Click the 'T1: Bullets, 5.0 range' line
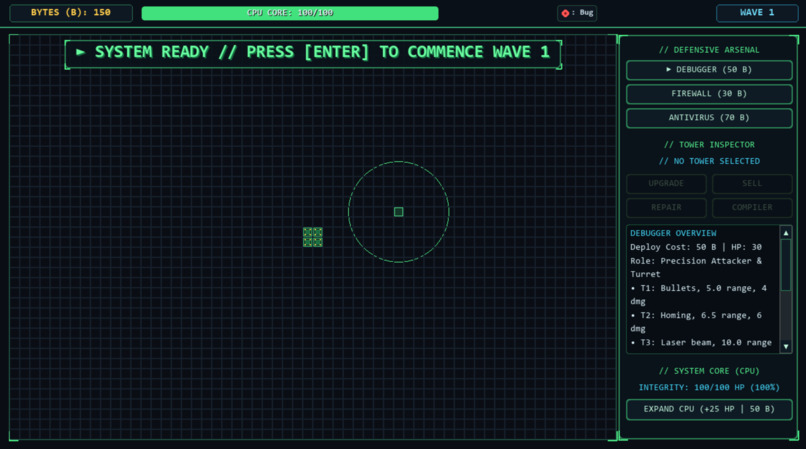The height and width of the screenshot is (449, 806). pyautogui.click(x=699, y=295)
